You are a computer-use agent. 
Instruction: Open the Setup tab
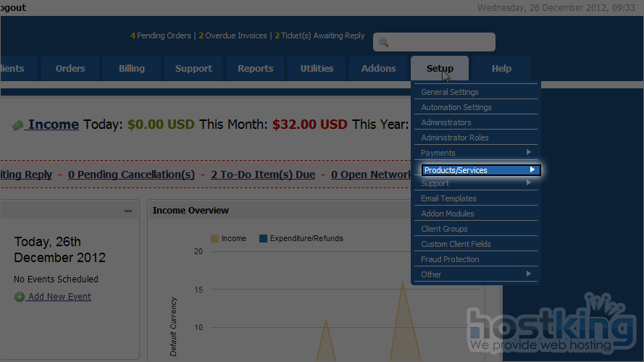point(440,69)
